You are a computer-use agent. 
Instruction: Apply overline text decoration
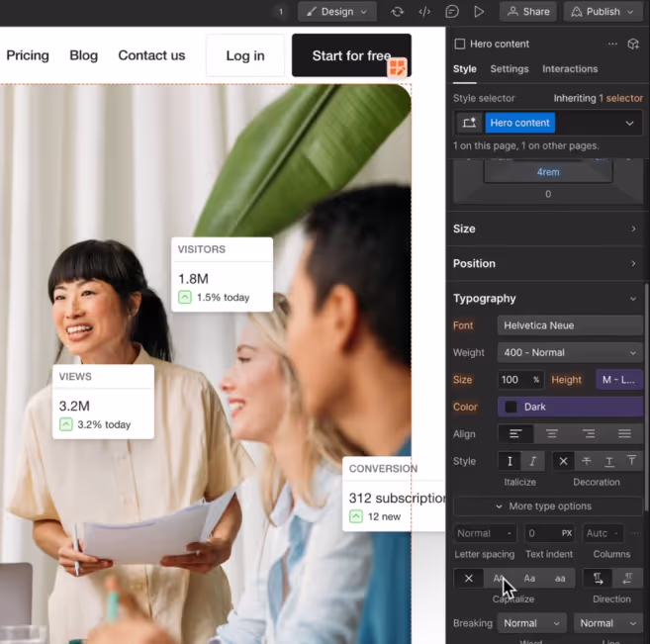pyautogui.click(x=632, y=461)
